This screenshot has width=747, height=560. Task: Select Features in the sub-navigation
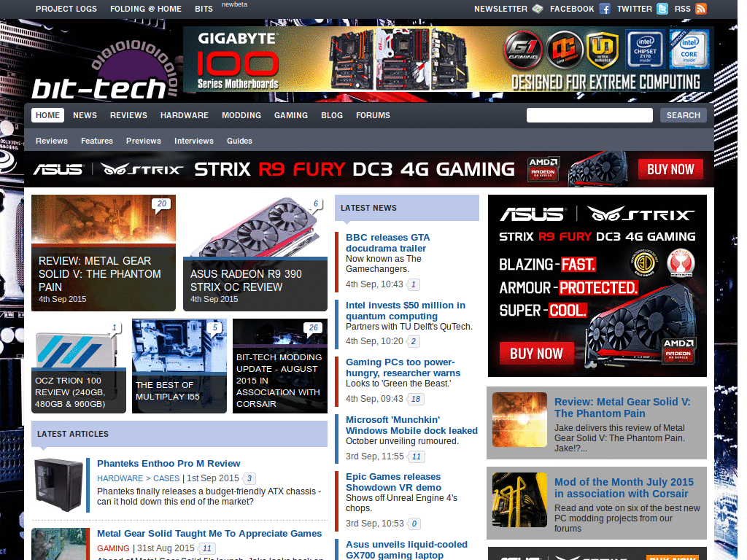[97, 141]
